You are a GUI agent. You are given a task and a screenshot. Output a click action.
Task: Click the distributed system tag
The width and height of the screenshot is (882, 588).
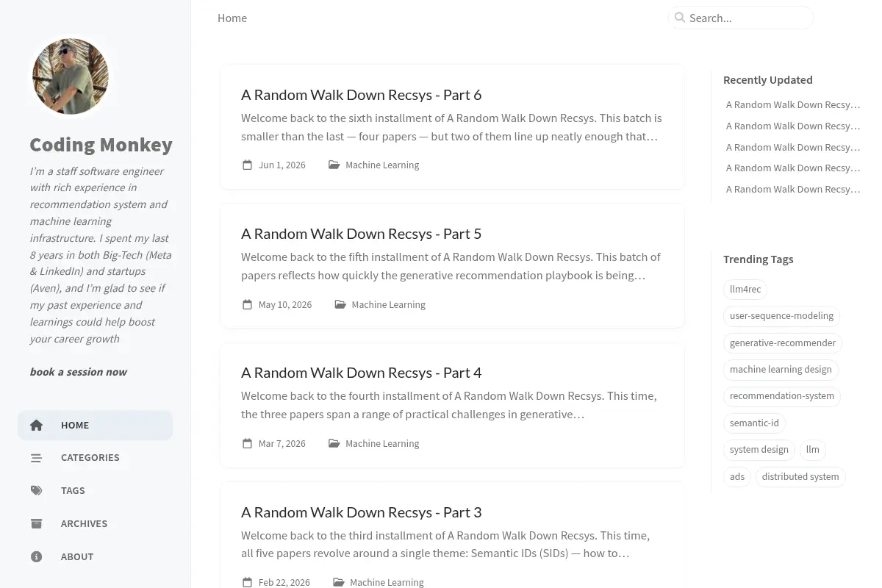point(800,476)
